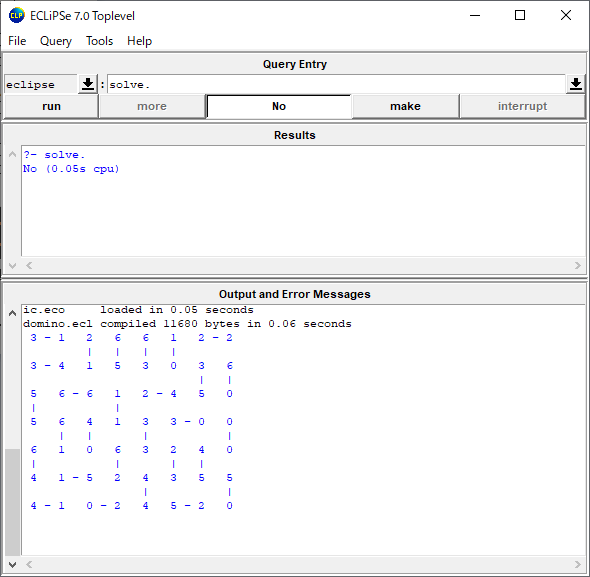Screen dimensions: 590x577
Task: Click the Output pane vertical scrollbar thumb
Action: [x=12, y=502]
